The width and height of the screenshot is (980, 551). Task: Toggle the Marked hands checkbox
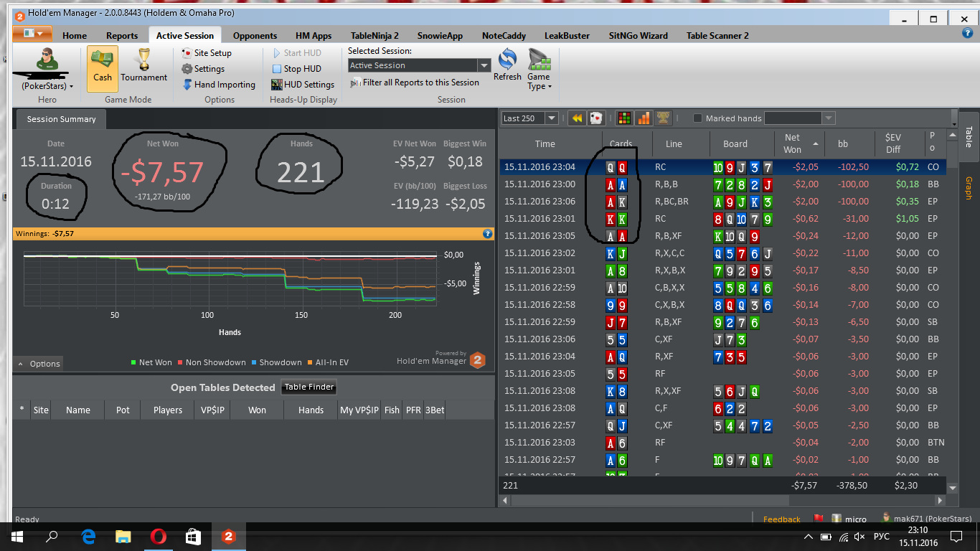(x=697, y=118)
